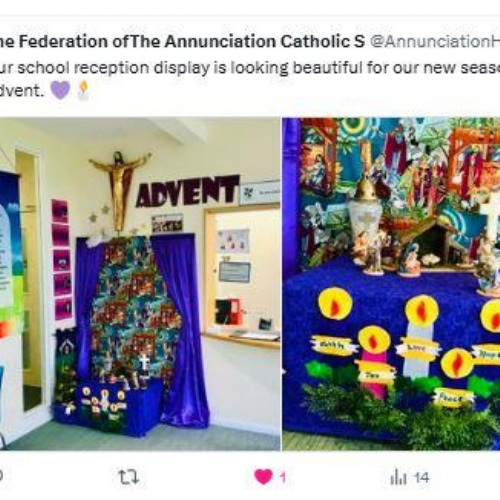Click the ADVENT lettering in the left photo
Screen dimensions: 500x500
(187, 191)
